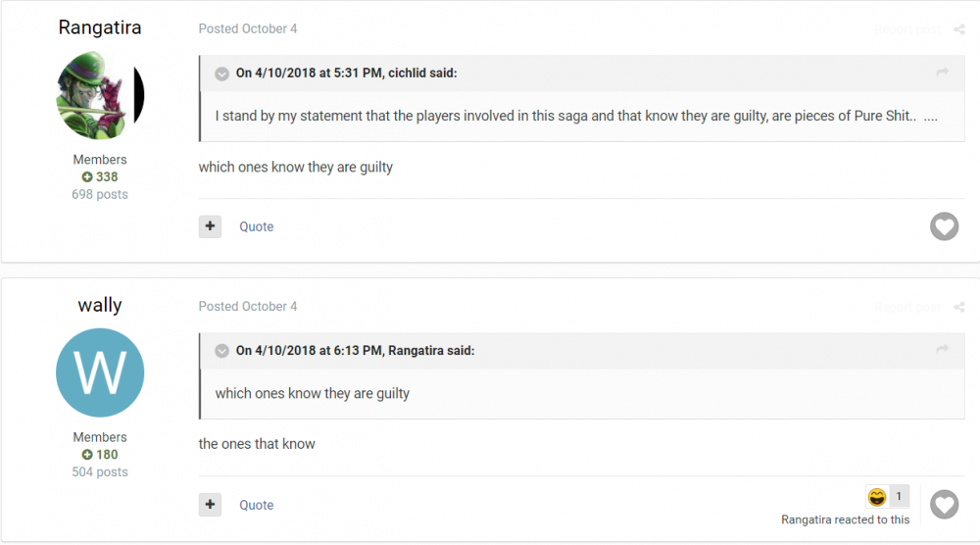Image resolution: width=980 pixels, height=545 pixels.
Task: Jump to Rangatira's quoted post arrow
Action: [x=942, y=350]
